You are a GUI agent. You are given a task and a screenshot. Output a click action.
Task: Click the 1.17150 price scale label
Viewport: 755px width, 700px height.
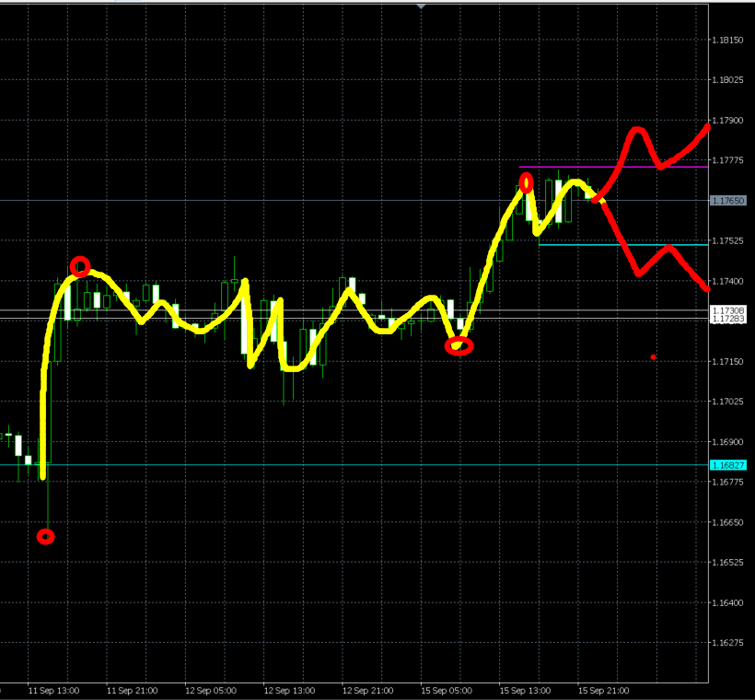[727, 361]
